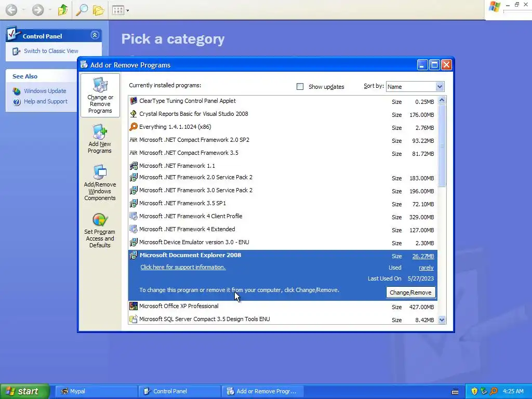Click .NET Framework 3.5 SP1 icon

pyautogui.click(x=134, y=203)
